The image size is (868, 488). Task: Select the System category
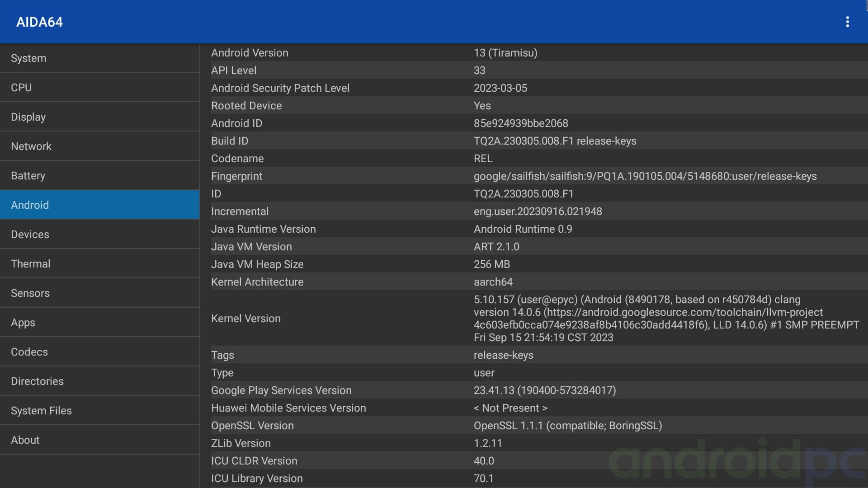click(x=99, y=58)
